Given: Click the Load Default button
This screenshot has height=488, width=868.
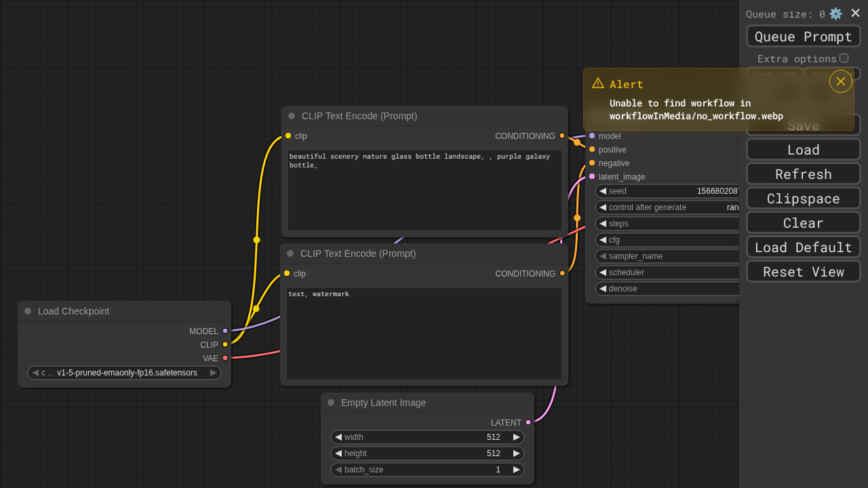Looking at the screenshot, I should [x=803, y=247].
